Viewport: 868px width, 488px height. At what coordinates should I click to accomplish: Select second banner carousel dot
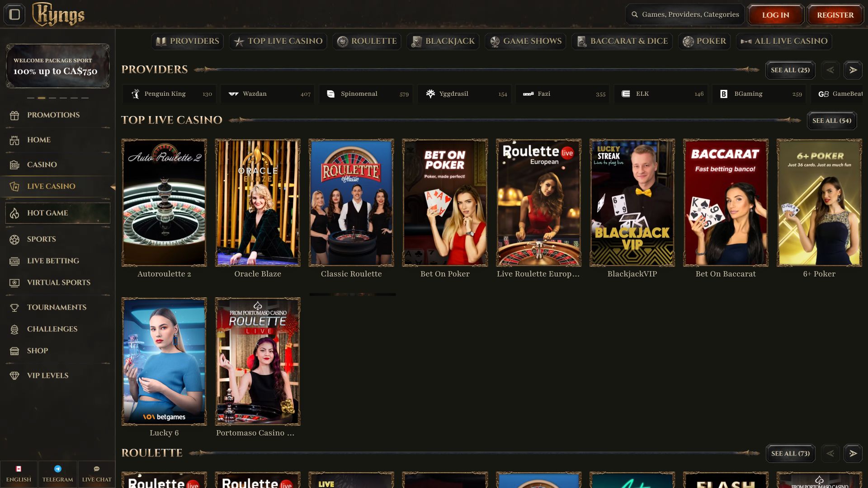click(x=42, y=98)
